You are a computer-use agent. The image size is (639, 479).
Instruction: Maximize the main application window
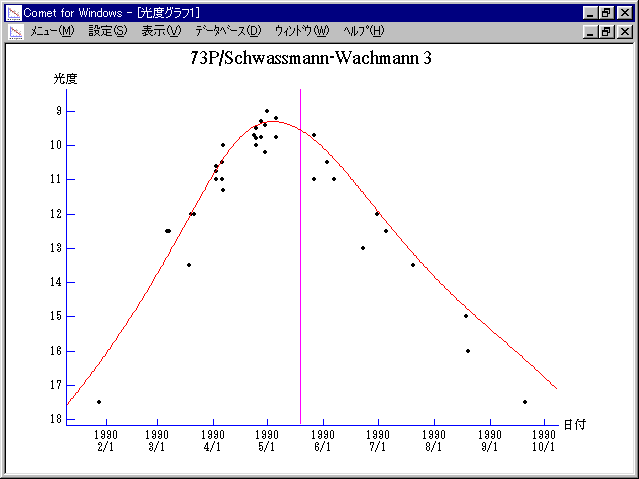607,12
